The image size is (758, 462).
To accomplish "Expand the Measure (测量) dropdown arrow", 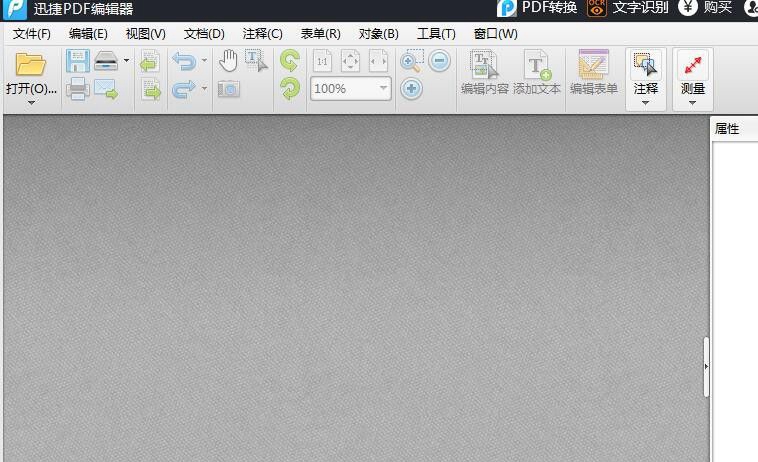I will coord(692,103).
